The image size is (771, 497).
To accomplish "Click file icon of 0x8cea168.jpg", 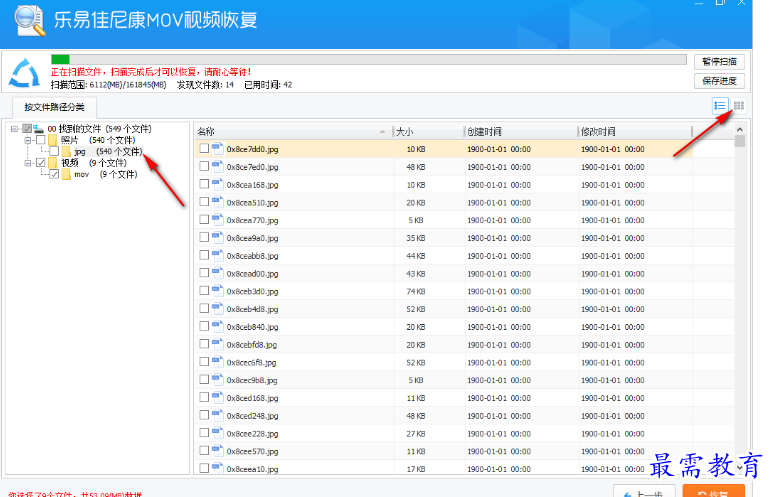I will (217, 184).
